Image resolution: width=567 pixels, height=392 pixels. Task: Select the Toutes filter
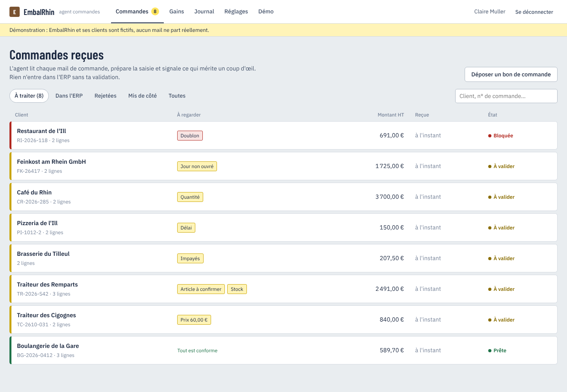point(177,96)
